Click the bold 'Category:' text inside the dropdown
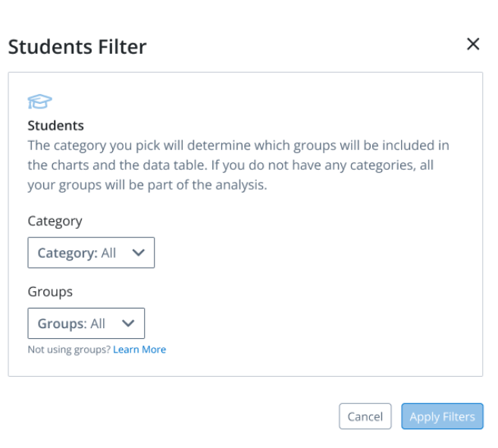The image size is (498, 448). pyautogui.click(x=67, y=253)
